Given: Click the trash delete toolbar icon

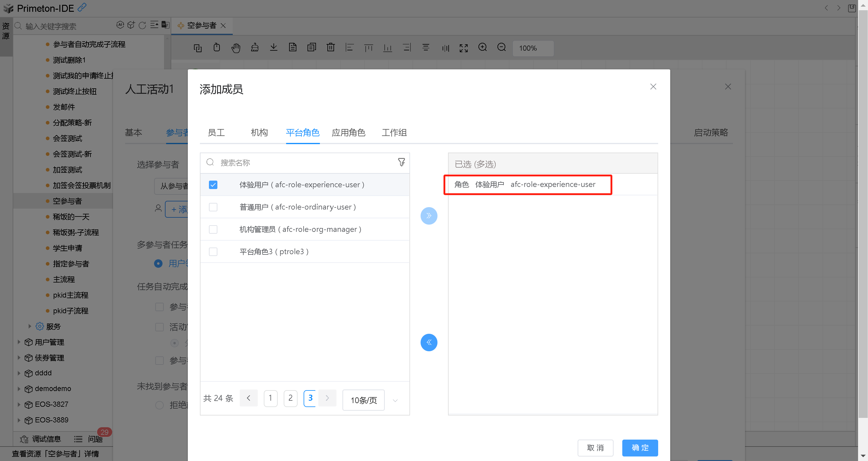Looking at the screenshot, I should click(x=330, y=48).
